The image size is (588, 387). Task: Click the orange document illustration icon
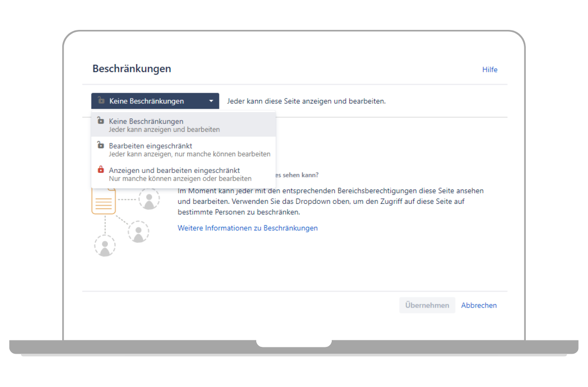[104, 201]
